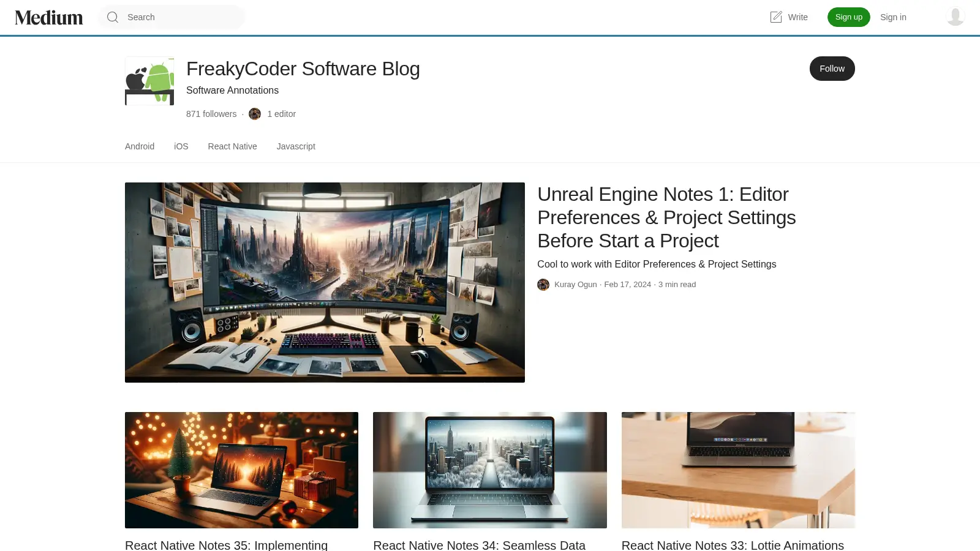Click the search magnifier icon
This screenshot has width=980, height=551.
113,17
